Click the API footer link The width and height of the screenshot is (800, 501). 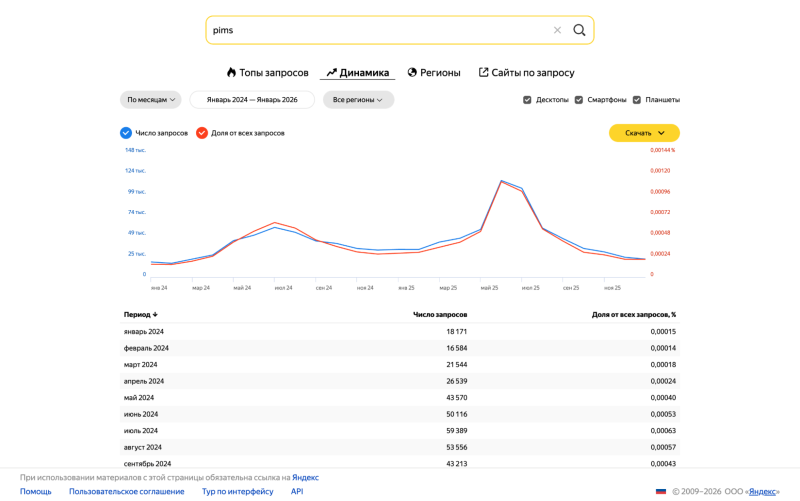click(297, 491)
